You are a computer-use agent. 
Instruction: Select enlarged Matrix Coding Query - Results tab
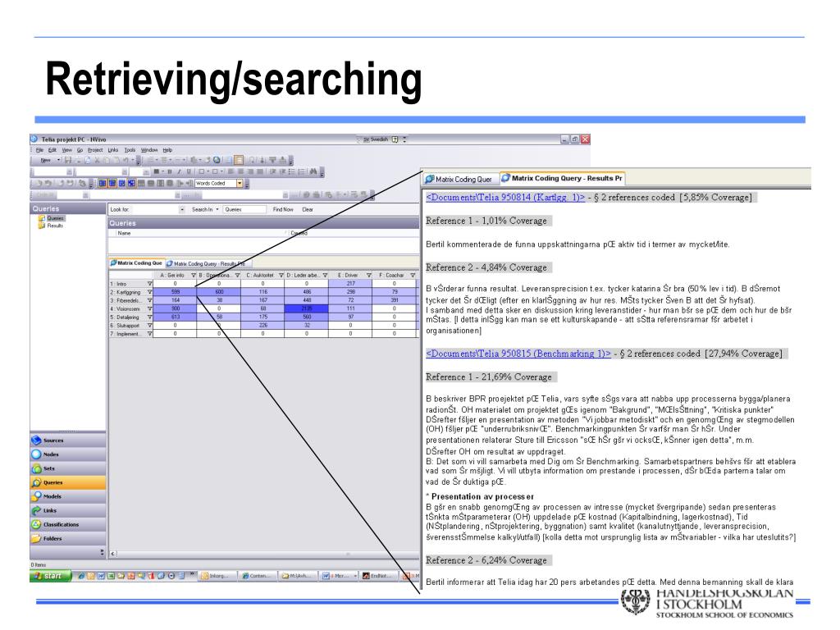click(x=563, y=178)
